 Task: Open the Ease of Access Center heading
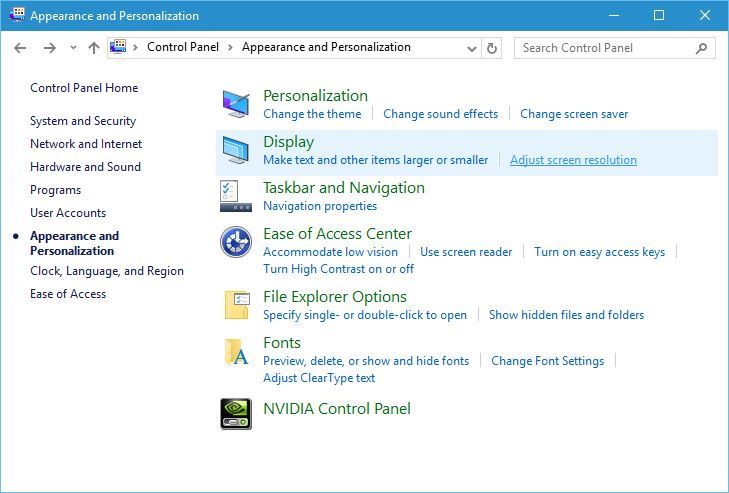[x=337, y=233]
